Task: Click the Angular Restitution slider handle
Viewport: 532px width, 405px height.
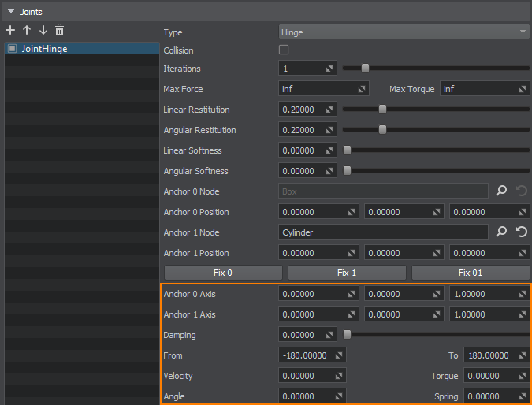Action: click(382, 129)
